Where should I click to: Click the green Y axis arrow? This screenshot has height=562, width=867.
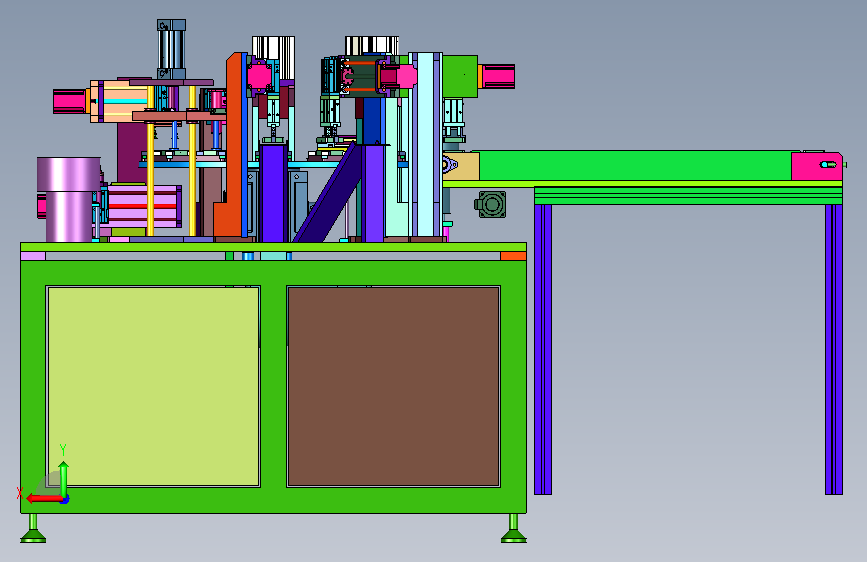64,478
